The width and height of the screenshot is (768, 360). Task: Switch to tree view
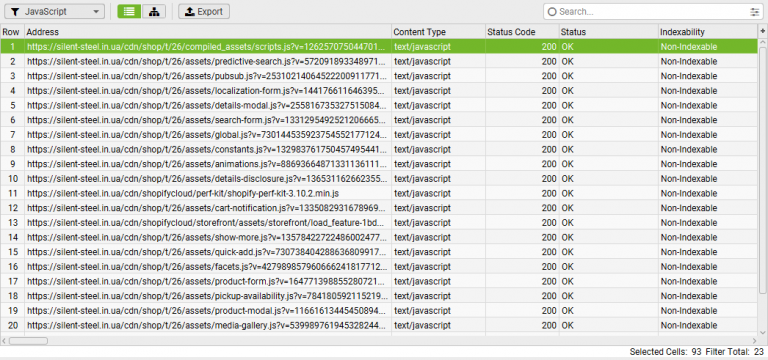pyautogui.click(x=154, y=11)
